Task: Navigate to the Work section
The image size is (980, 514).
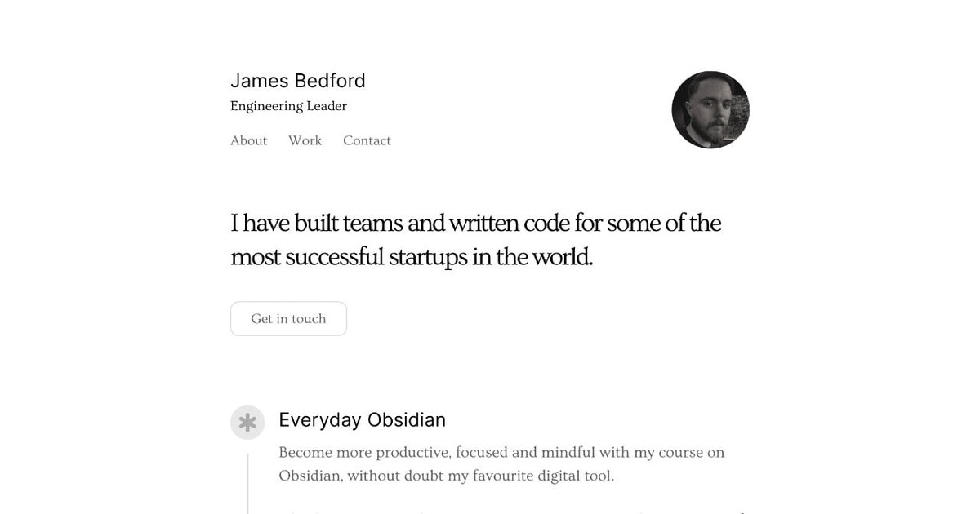Action: [305, 140]
